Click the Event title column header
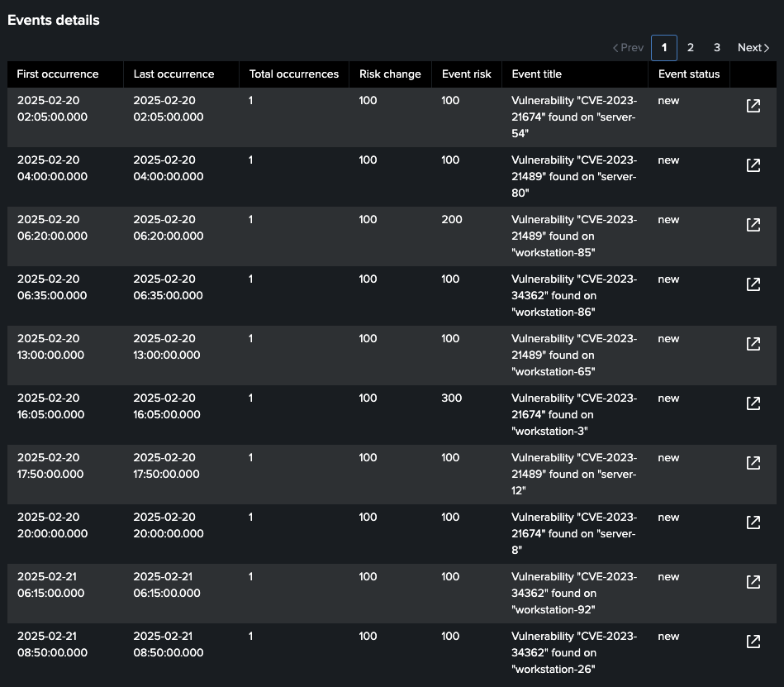 tap(537, 74)
